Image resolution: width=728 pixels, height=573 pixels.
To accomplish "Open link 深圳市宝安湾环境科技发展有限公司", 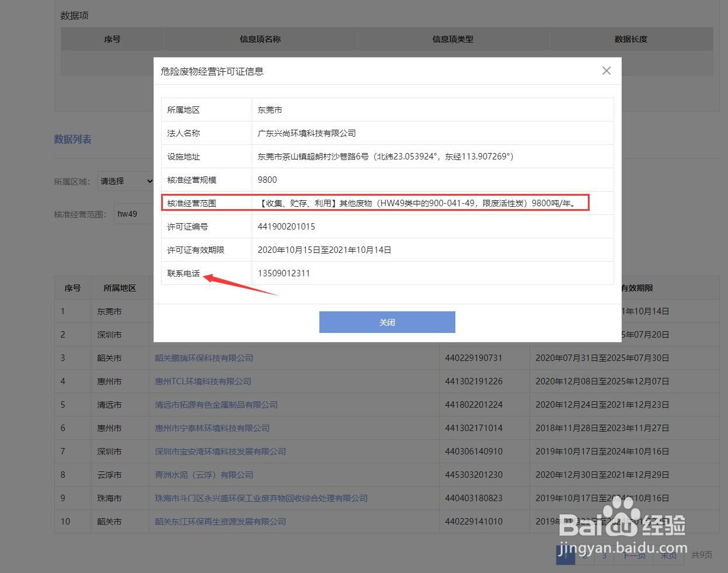I will tap(220, 452).
